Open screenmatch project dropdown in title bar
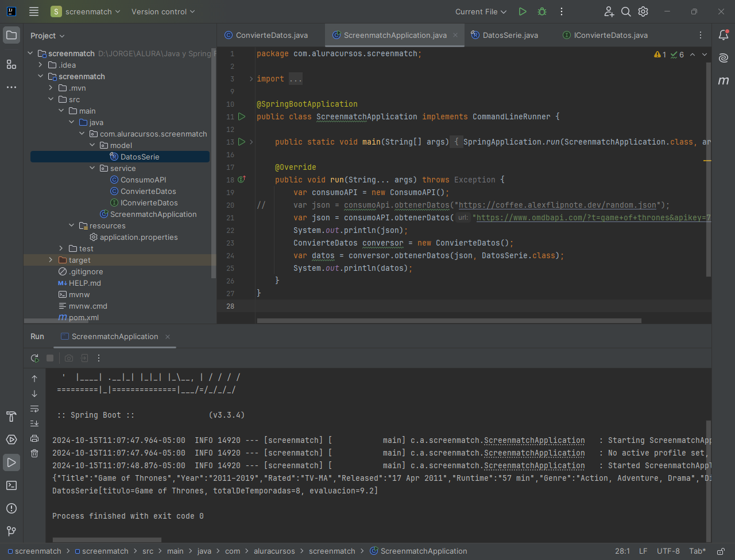Viewport: 735px width, 560px height. 86,11
